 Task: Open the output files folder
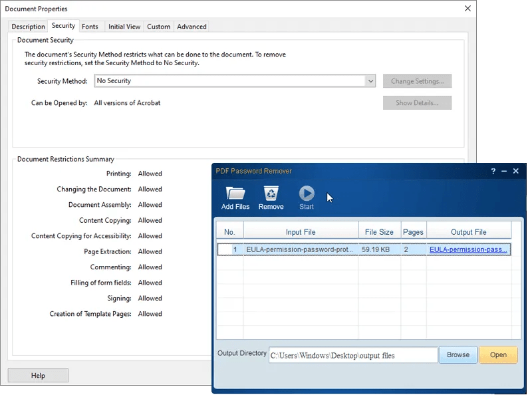click(x=498, y=354)
